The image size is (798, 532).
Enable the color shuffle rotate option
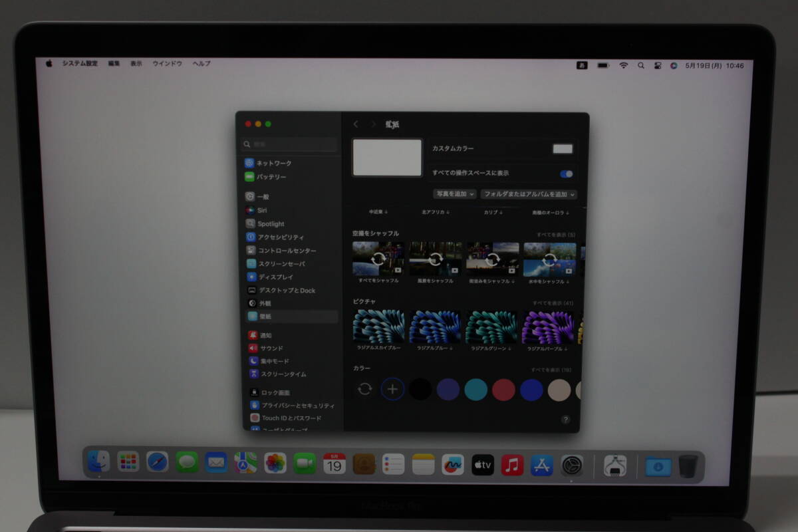pyautogui.click(x=364, y=389)
